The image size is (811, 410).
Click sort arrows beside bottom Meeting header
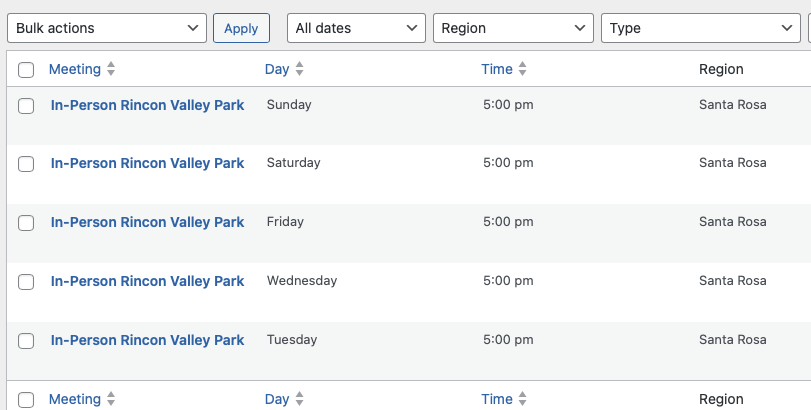point(111,400)
